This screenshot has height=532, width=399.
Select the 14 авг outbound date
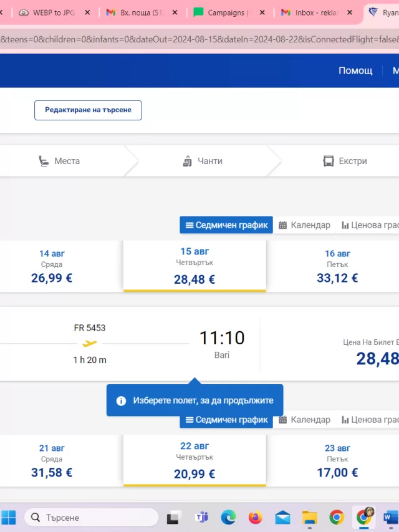coord(52,266)
